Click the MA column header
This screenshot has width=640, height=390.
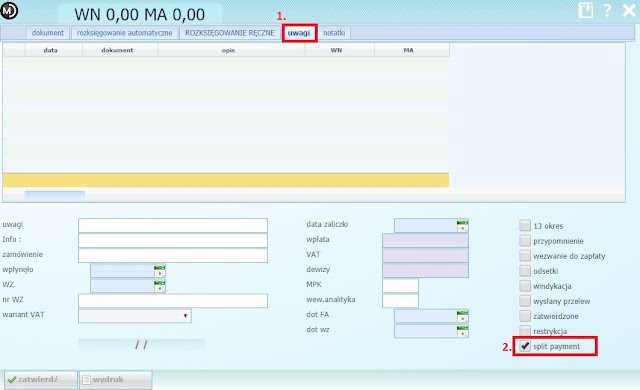[x=412, y=50]
